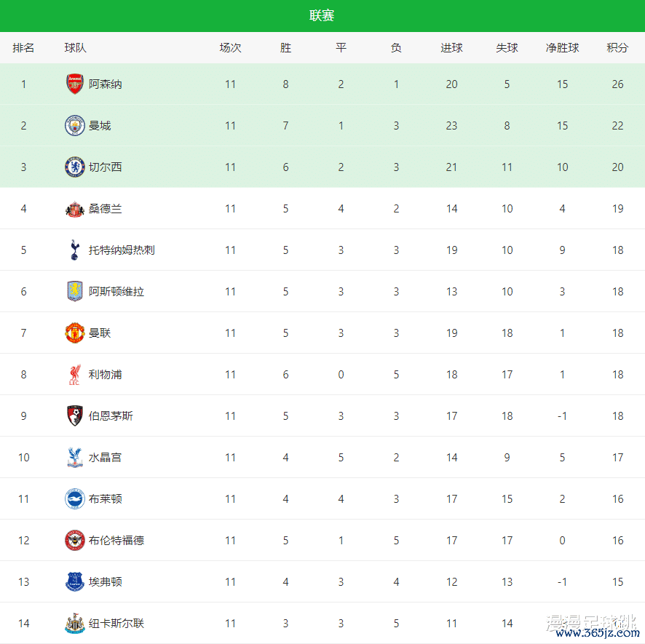Click the Arsenal club crest icon

click(75, 84)
